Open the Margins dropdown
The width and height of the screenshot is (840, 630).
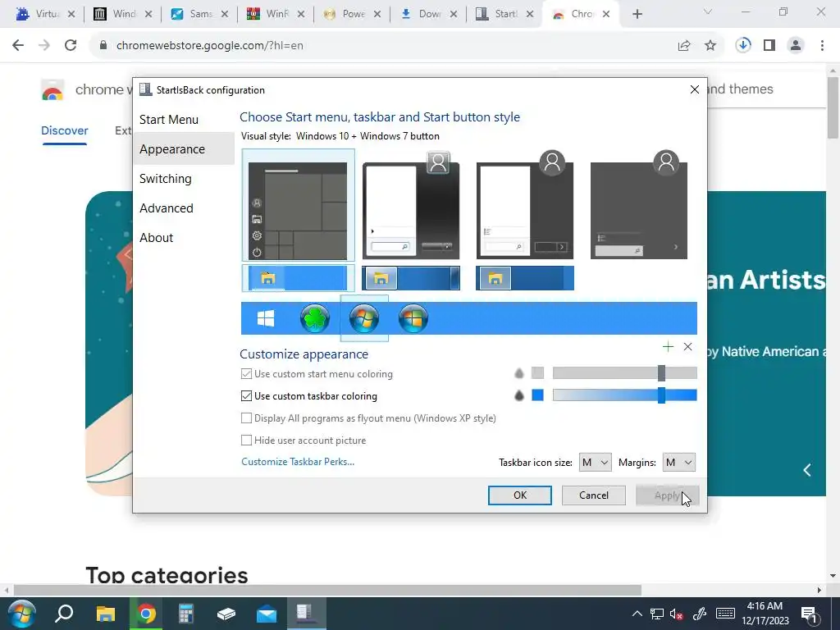coord(678,463)
